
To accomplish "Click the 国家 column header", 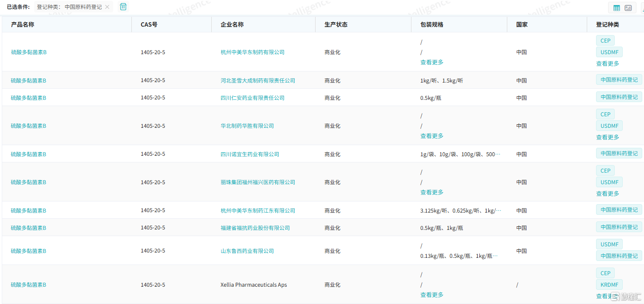I will (522, 24).
